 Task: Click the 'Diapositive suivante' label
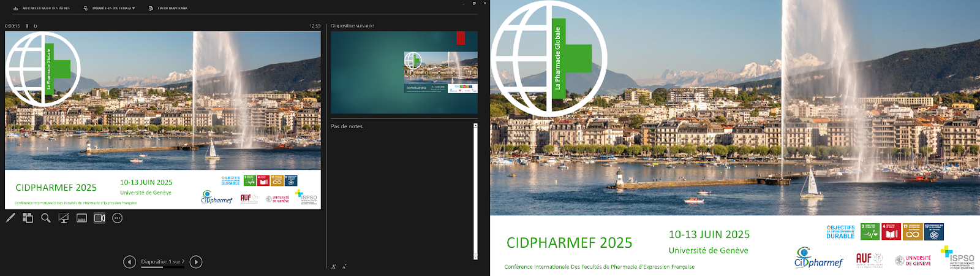[x=352, y=26]
